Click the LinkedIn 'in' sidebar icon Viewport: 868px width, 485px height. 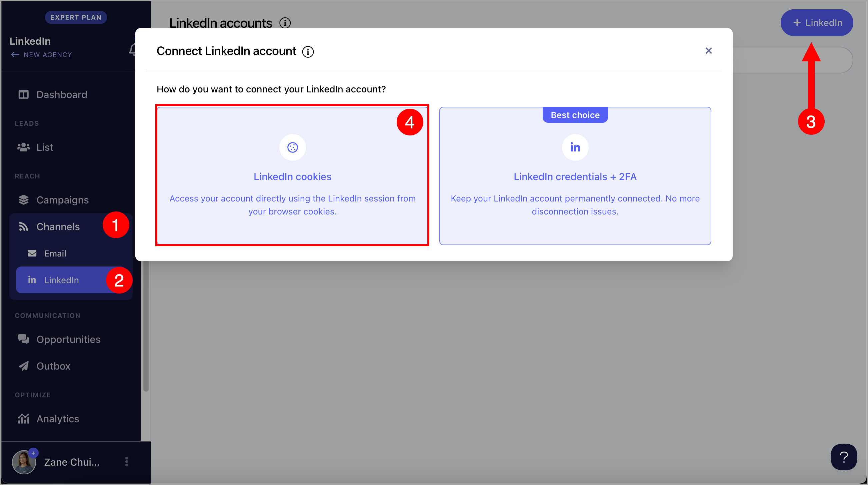click(x=32, y=280)
